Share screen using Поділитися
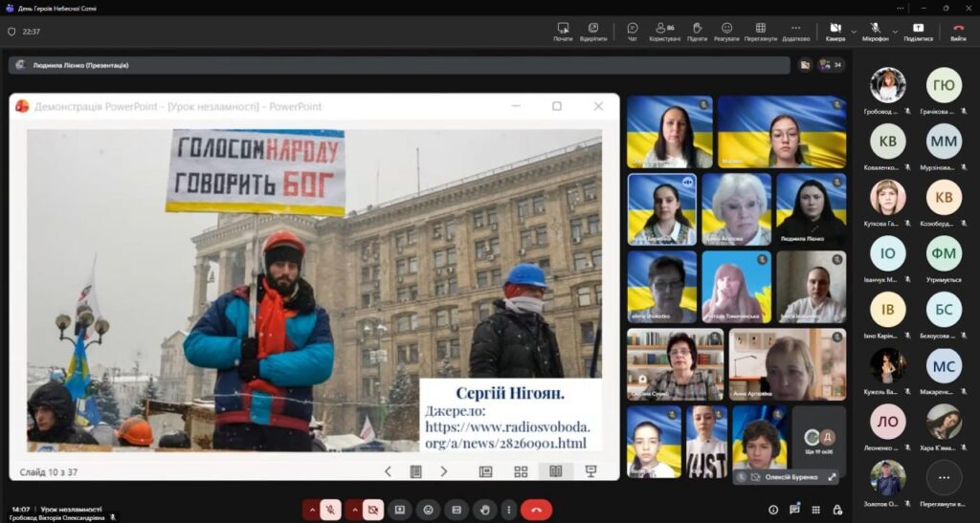980x523 pixels. click(918, 31)
